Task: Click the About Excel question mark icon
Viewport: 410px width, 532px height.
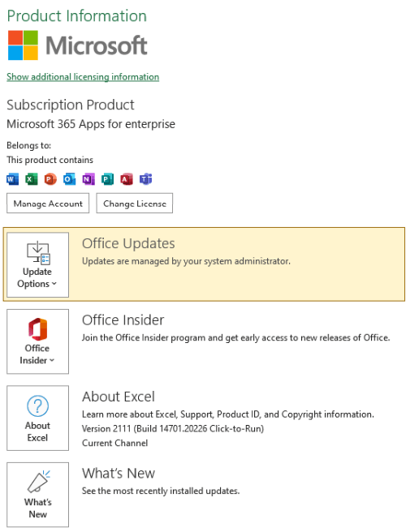Action: pos(37,405)
